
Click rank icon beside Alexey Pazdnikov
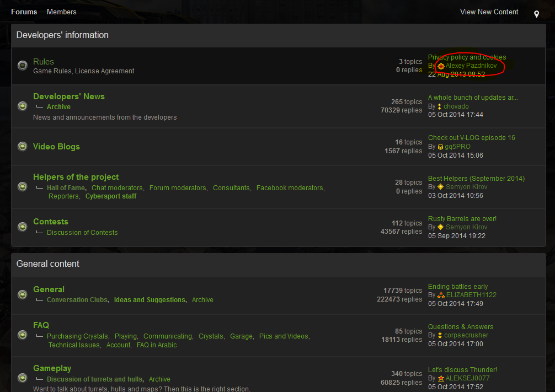tap(441, 66)
